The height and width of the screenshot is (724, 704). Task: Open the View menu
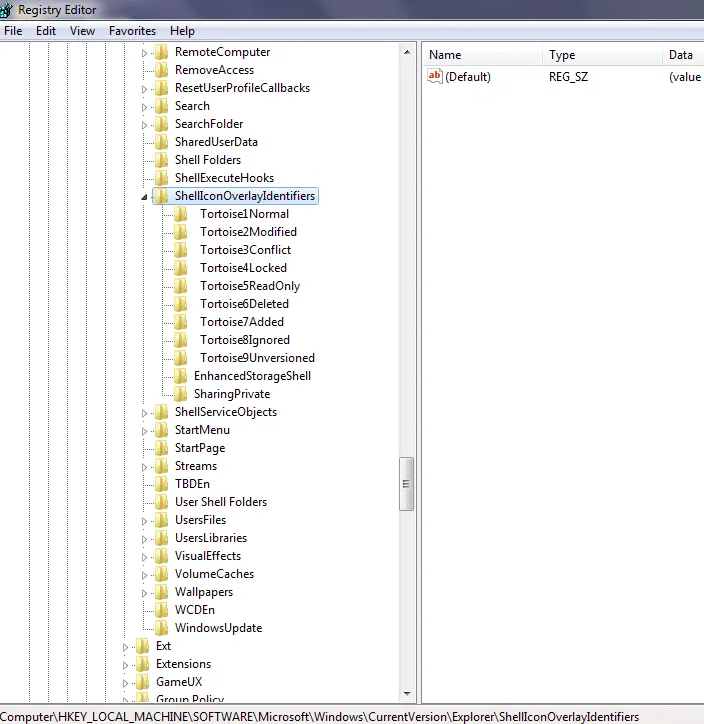(82, 31)
